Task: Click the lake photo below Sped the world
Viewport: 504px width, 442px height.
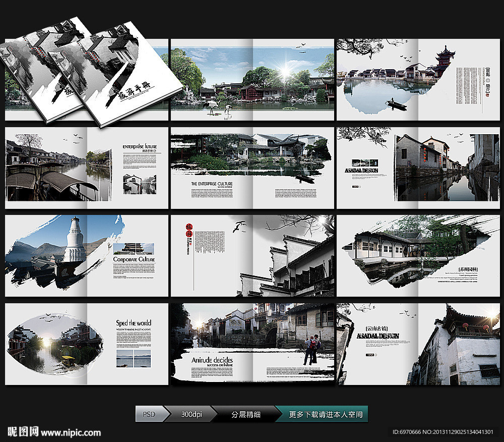Action: (x=134, y=359)
